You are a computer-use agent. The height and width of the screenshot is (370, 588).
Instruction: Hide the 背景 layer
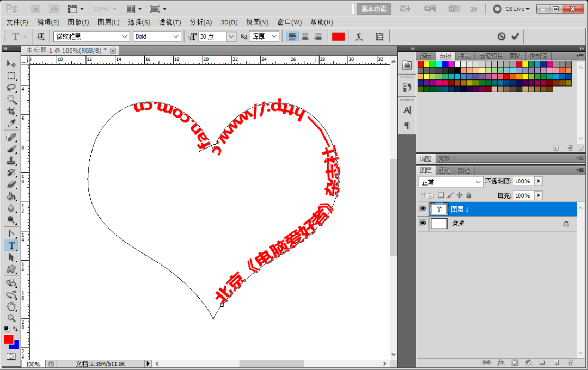(x=423, y=224)
